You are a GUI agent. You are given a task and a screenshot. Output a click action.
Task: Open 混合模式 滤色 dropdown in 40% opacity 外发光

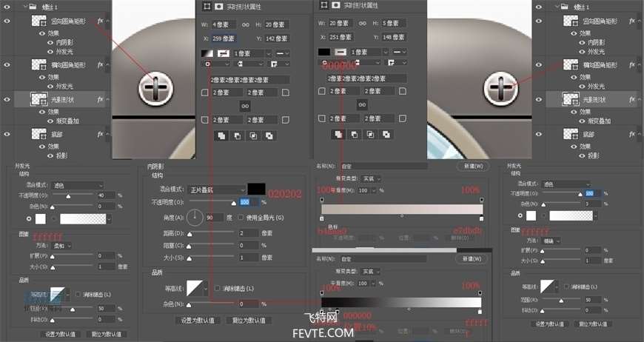pyautogui.click(x=77, y=186)
